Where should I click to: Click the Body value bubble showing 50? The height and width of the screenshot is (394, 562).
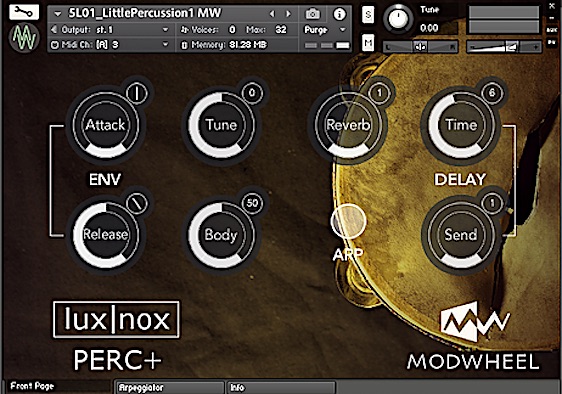(x=252, y=203)
